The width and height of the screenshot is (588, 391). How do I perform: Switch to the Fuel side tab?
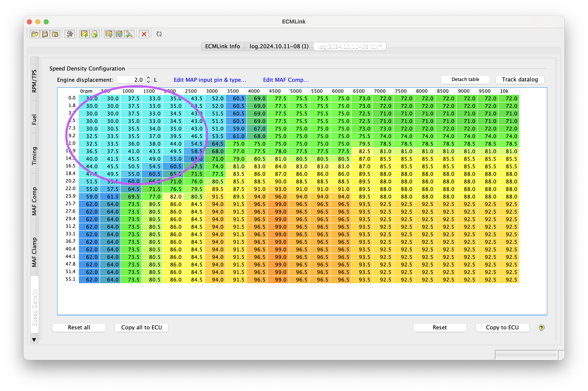click(34, 120)
